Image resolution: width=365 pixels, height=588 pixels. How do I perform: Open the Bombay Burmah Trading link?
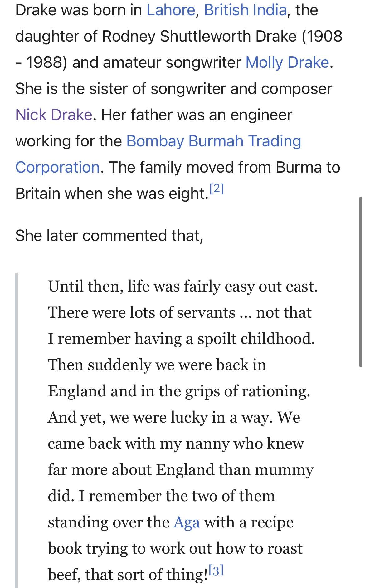click(214, 141)
